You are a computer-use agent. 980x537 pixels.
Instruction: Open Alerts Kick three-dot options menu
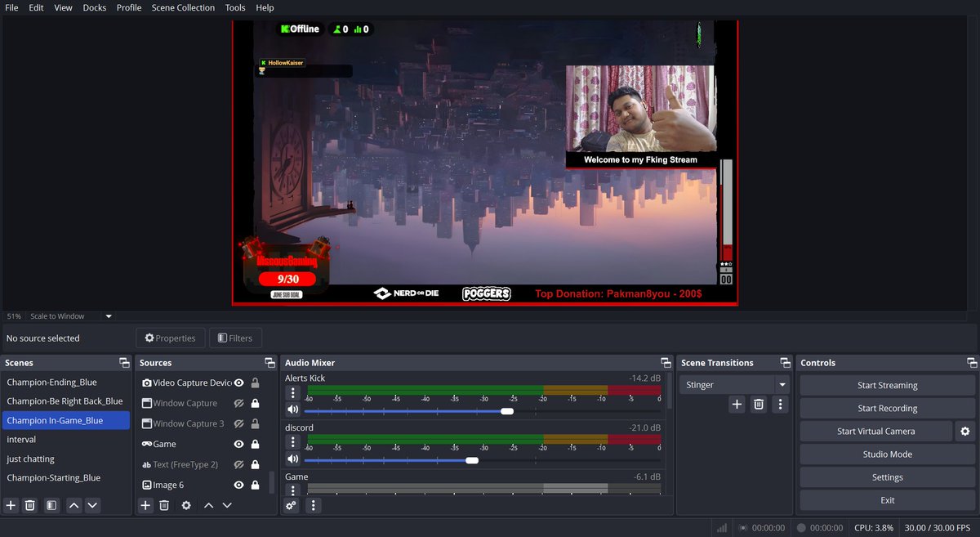click(x=292, y=394)
